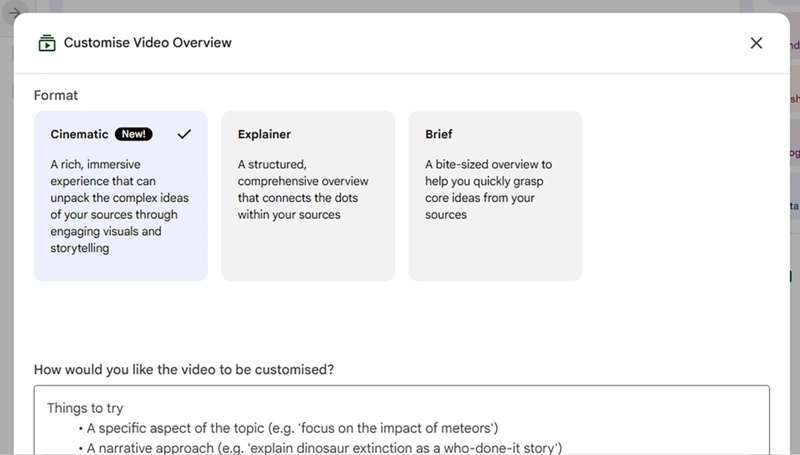Click the 'Brief' heading text

point(441,134)
